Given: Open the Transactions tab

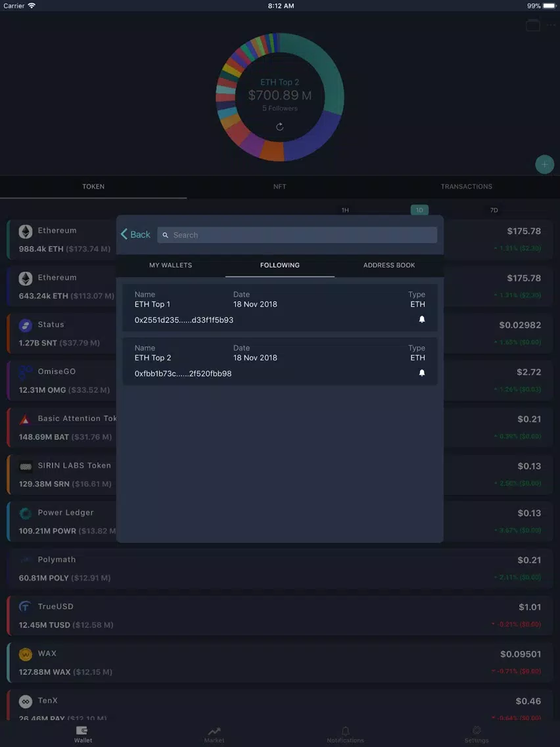Looking at the screenshot, I should click(x=467, y=186).
